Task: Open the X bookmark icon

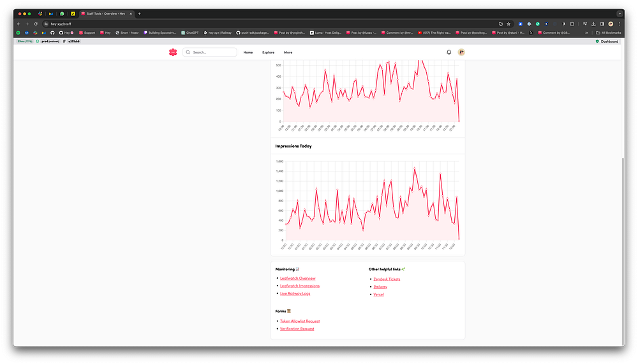Action: [x=531, y=33]
